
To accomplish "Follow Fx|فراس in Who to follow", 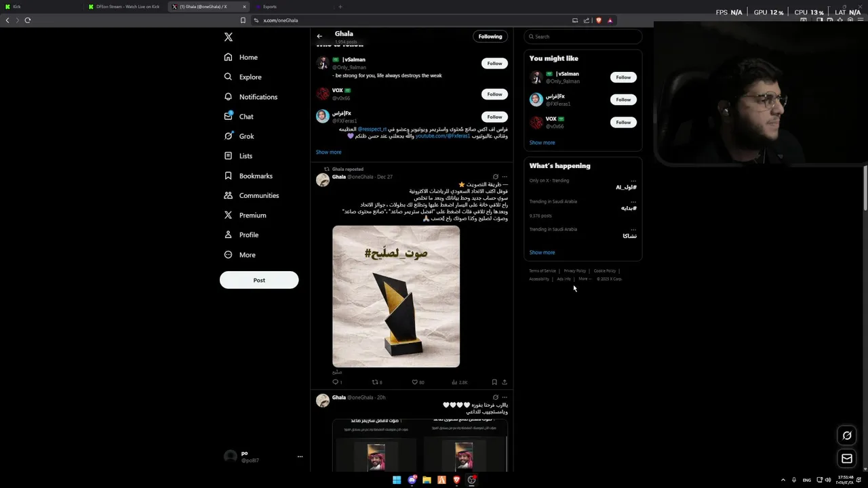I will click(x=494, y=117).
